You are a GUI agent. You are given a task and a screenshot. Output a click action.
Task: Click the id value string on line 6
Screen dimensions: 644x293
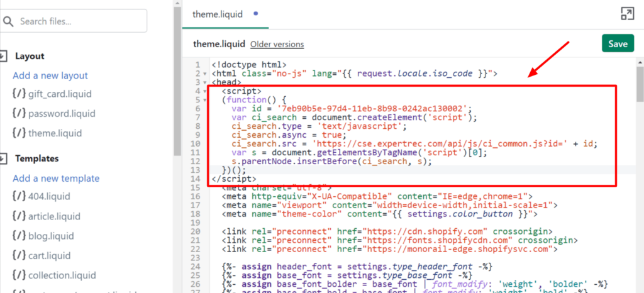[x=372, y=109]
